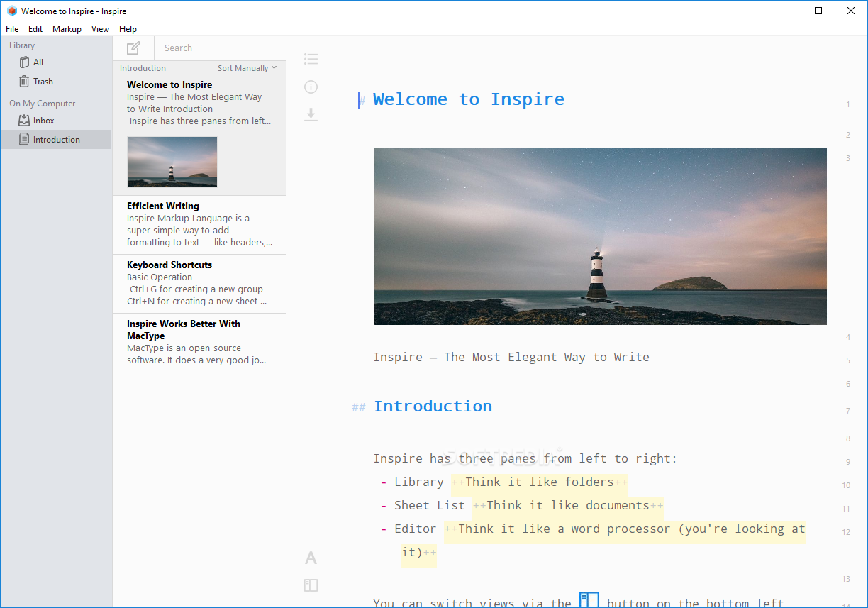Click the Inbox tray icon
This screenshot has height=608, width=868.
24,121
